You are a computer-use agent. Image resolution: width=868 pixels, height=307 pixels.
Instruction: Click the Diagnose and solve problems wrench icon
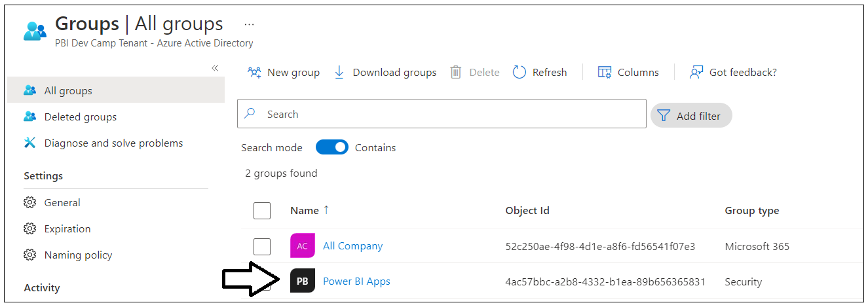(29, 143)
